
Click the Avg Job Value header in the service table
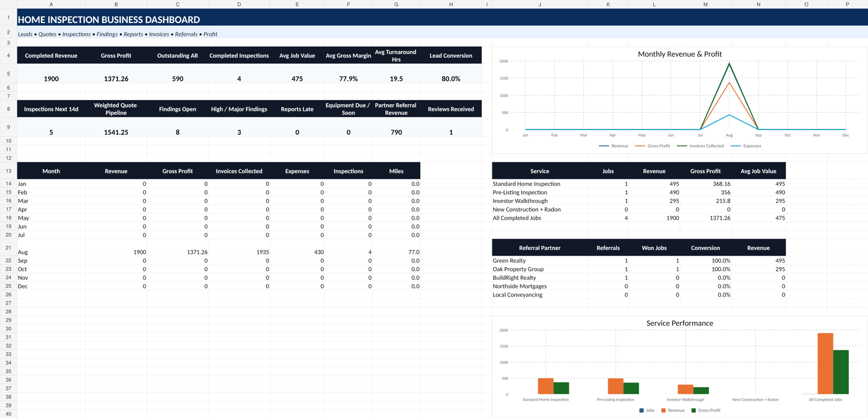point(759,171)
